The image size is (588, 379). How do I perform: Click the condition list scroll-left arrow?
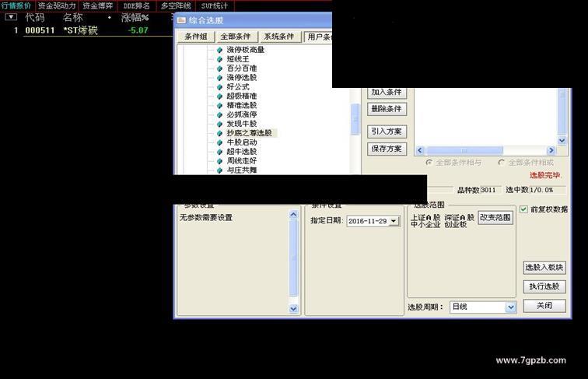[420, 150]
